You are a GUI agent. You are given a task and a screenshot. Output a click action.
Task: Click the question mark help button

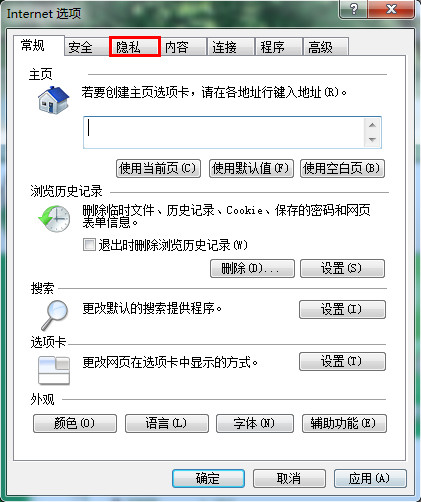click(x=353, y=9)
